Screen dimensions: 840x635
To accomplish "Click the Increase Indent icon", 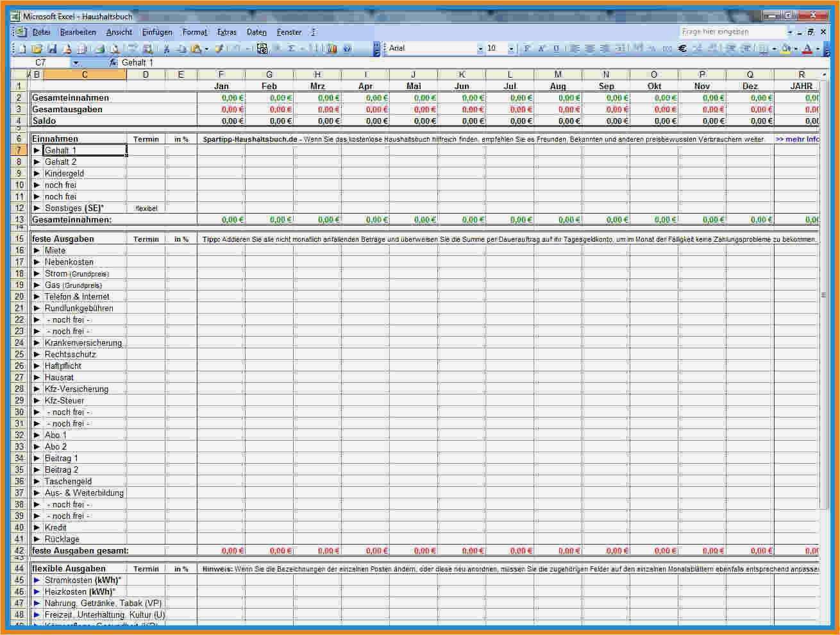I will coord(746,48).
